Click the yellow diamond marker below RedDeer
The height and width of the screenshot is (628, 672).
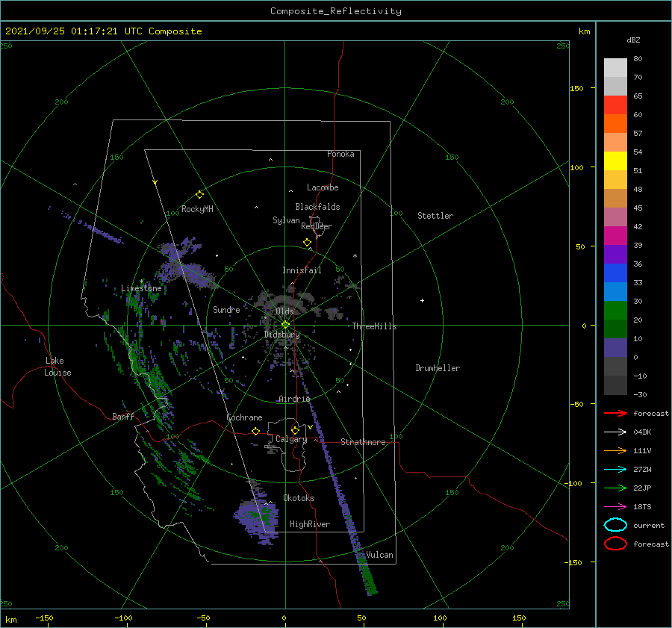(x=307, y=243)
